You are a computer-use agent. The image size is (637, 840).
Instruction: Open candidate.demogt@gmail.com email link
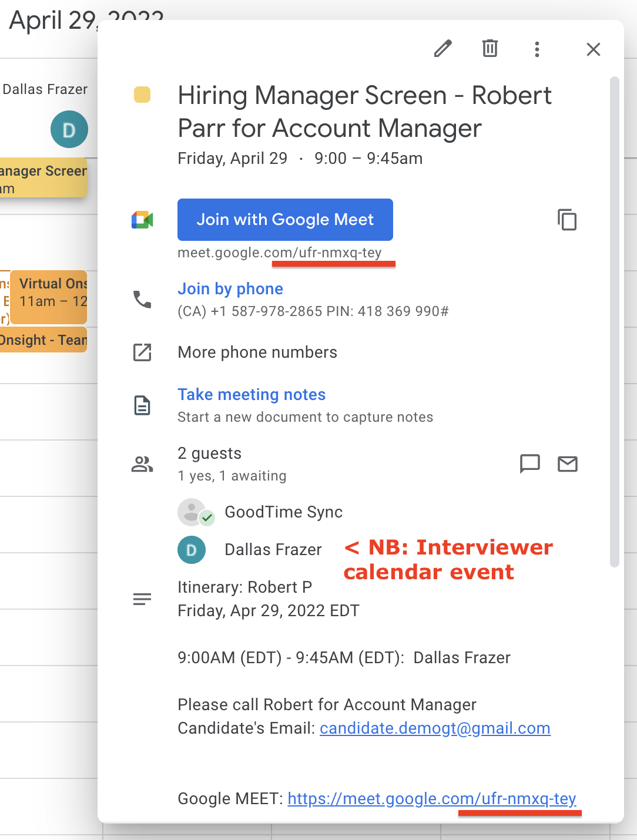pos(435,728)
